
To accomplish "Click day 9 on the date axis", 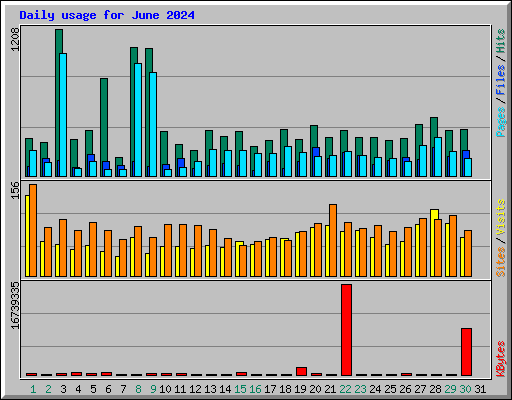I will pyautogui.click(x=153, y=389).
